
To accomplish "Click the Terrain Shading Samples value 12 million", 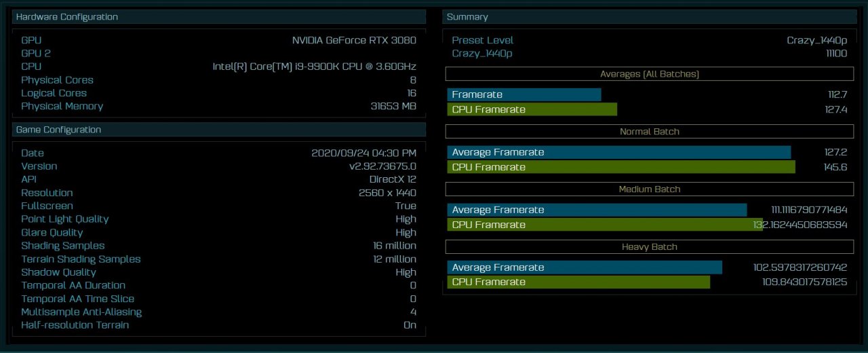I will coord(394,259).
